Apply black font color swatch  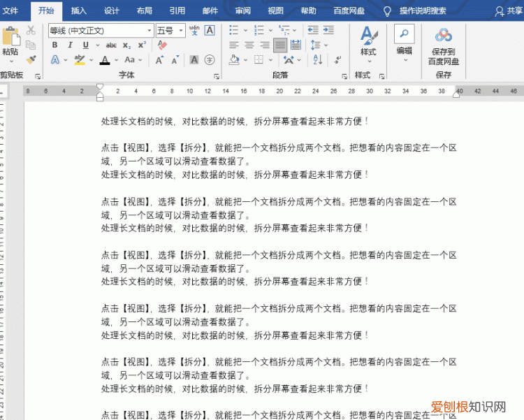(x=105, y=60)
